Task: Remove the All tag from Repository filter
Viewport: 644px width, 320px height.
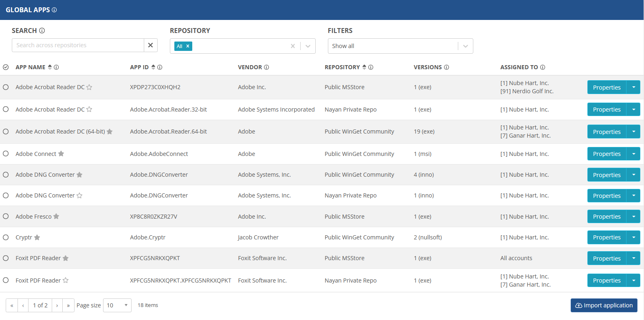Action: (188, 46)
